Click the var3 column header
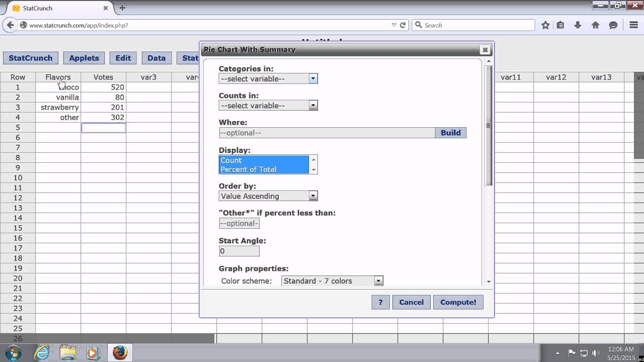The image size is (644, 362). [x=148, y=77]
